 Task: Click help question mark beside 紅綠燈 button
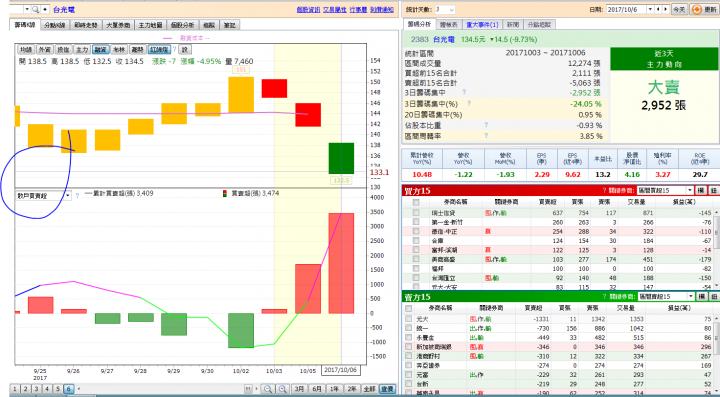[174, 49]
